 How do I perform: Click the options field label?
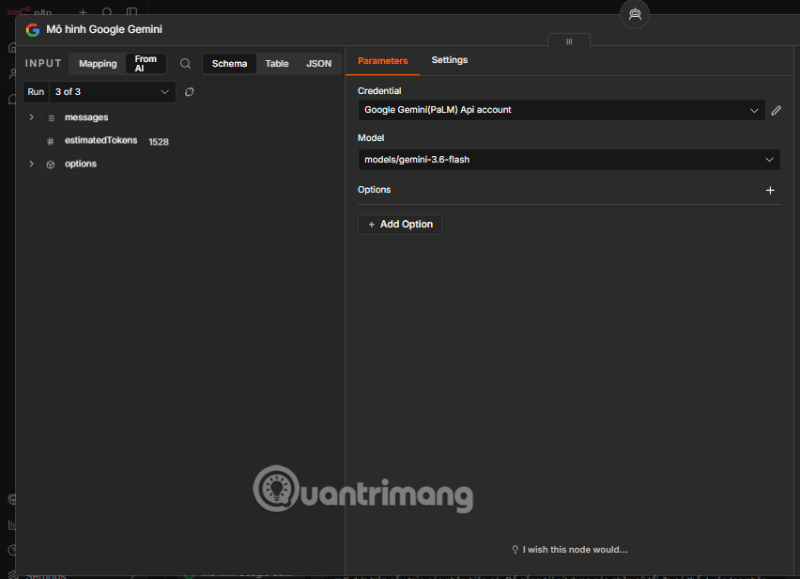click(x=81, y=164)
